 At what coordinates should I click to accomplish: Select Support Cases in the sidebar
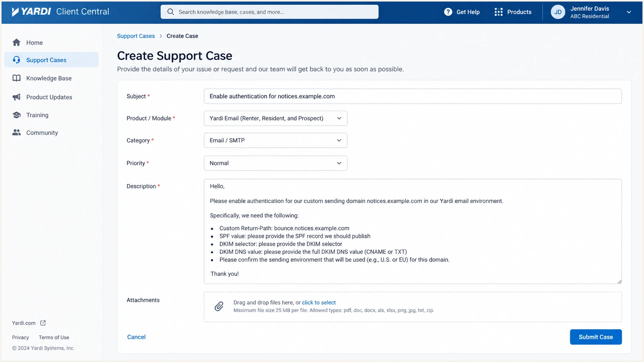click(51, 60)
